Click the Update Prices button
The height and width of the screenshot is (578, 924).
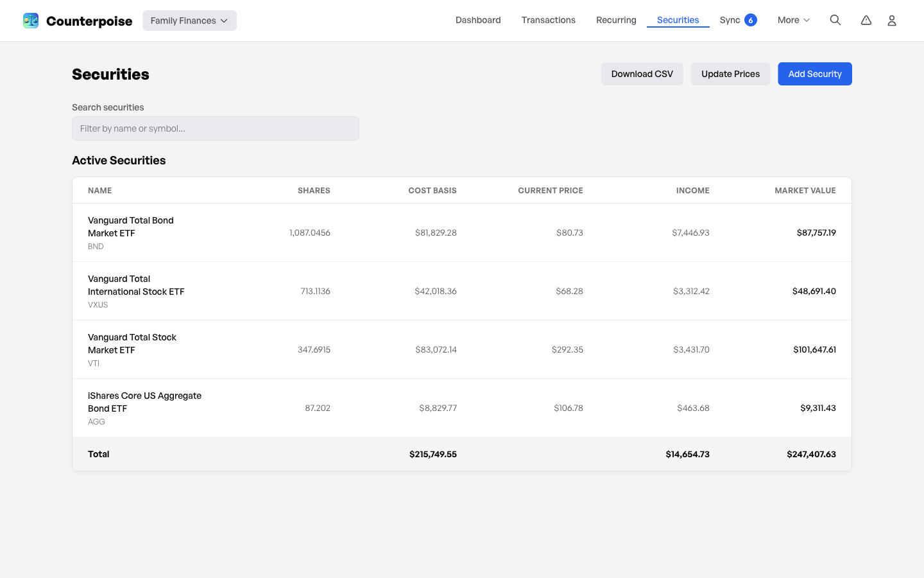731,74
